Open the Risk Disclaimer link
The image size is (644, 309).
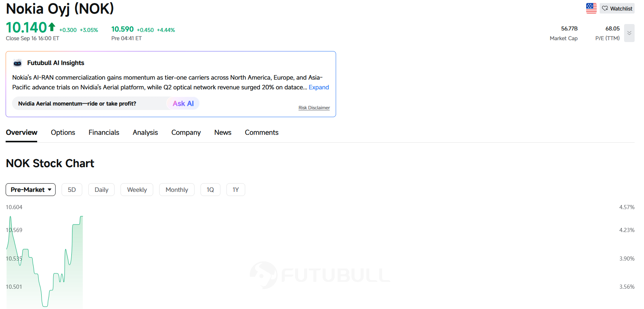click(314, 108)
